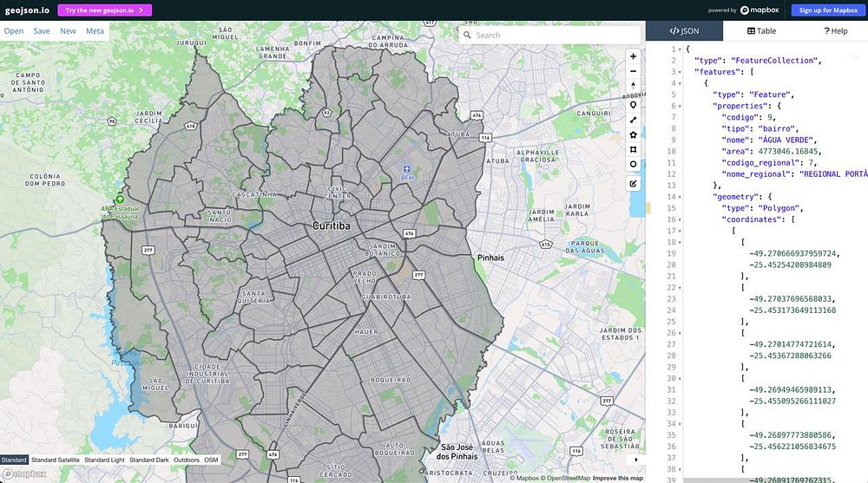Zoom in with the map plus button
The image size is (868, 483).
634,56
